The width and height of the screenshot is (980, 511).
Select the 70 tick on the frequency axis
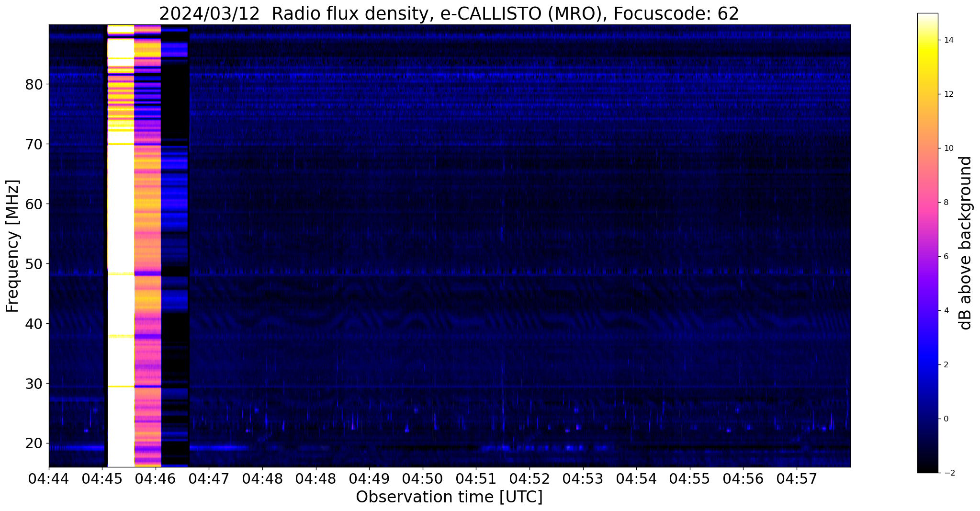[x=34, y=145]
